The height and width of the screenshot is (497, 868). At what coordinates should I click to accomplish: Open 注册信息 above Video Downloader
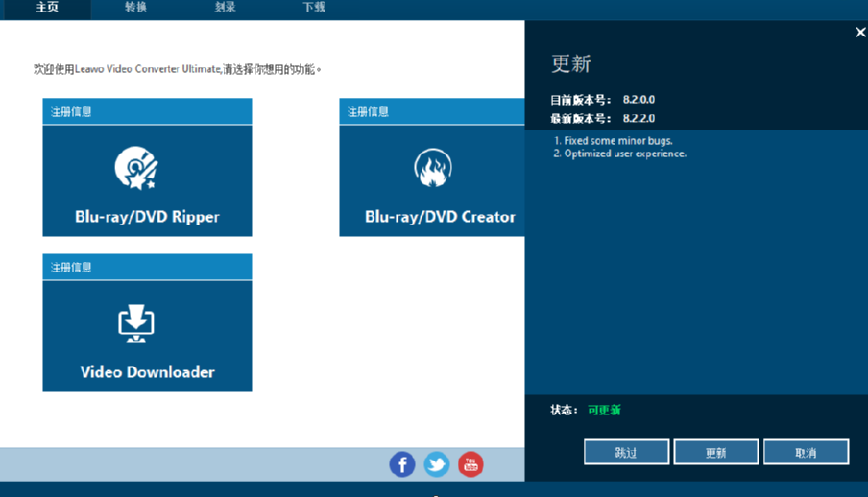click(71, 268)
